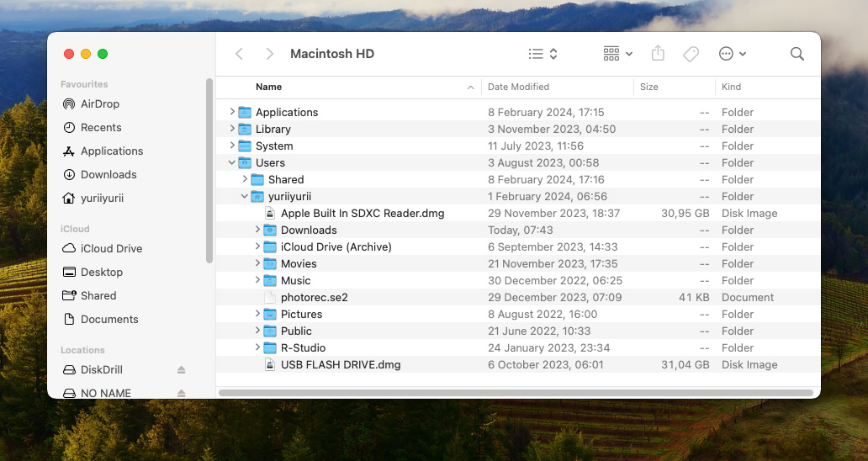Click the Today, 07:43 date cell
This screenshot has height=461, width=868.
point(521,231)
